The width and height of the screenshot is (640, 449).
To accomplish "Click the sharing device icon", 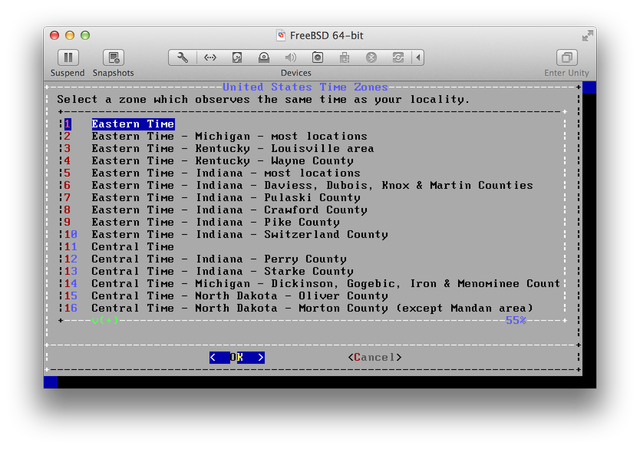I will pyautogui.click(x=398, y=58).
